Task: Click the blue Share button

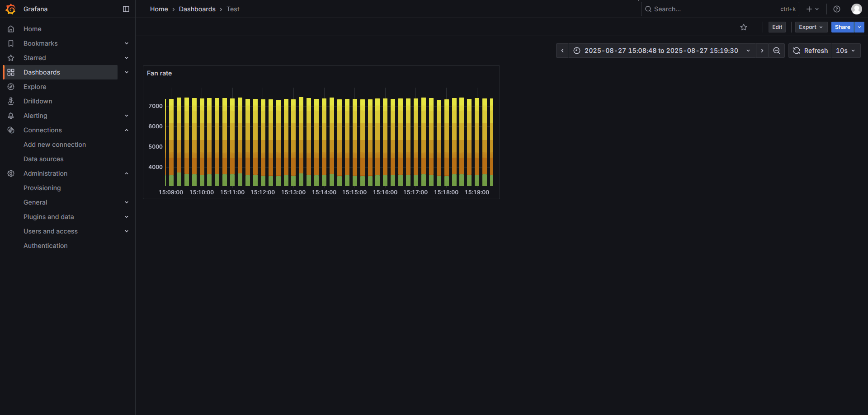Action: [x=842, y=27]
